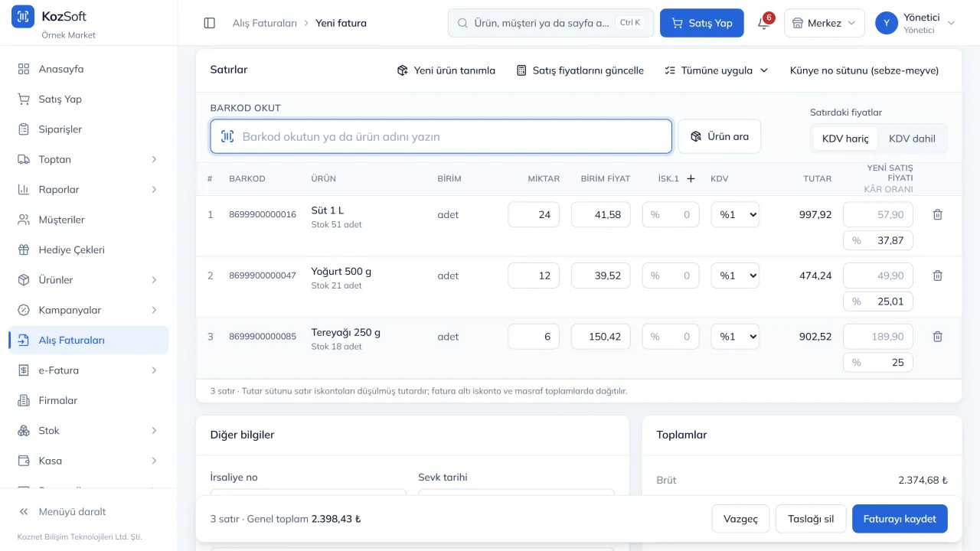Expand the Toptan submenu
The image size is (980, 551).
[x=88, y=159]
